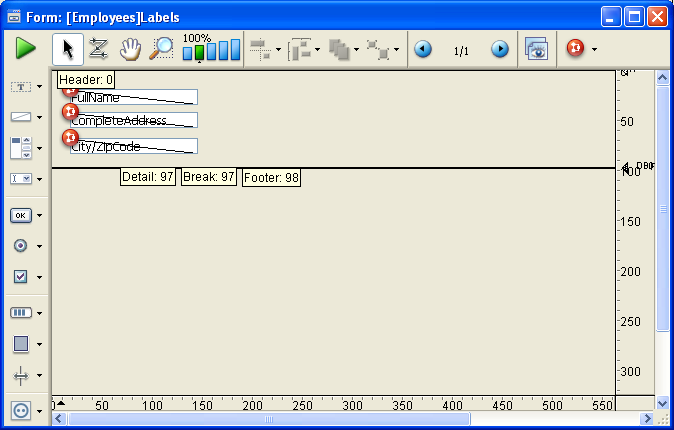Click the red badges icon in the toolbar
The height and width of the screenshot is (430, 674).
coord(576,48)
